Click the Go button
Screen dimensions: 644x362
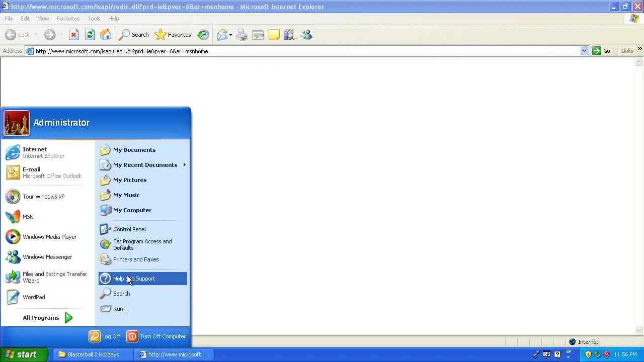pyautogui.click(x=602, y=51)
